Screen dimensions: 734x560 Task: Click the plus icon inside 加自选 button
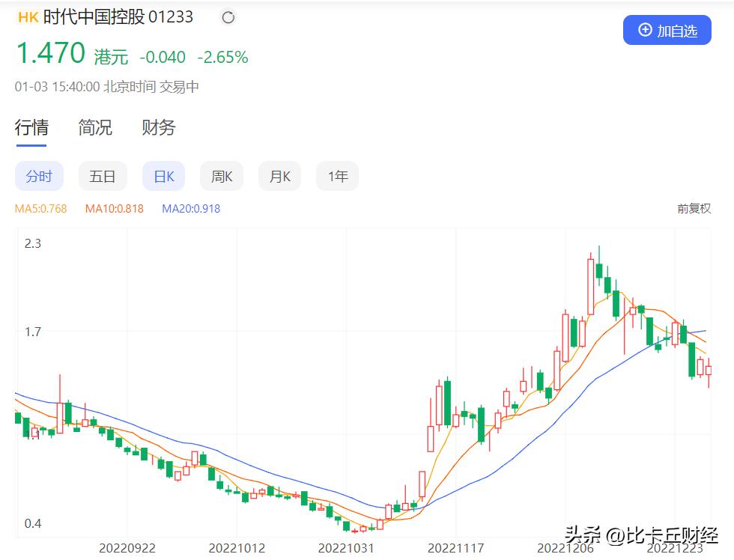coord(643,30)
